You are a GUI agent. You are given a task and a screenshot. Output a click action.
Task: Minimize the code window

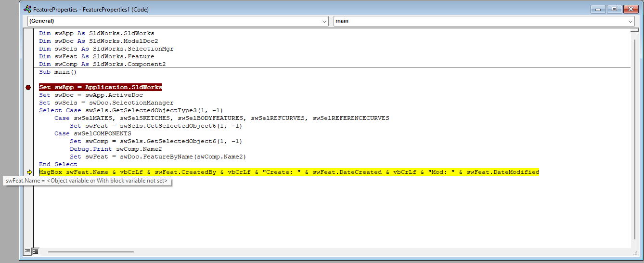click(x=599, y=9)
